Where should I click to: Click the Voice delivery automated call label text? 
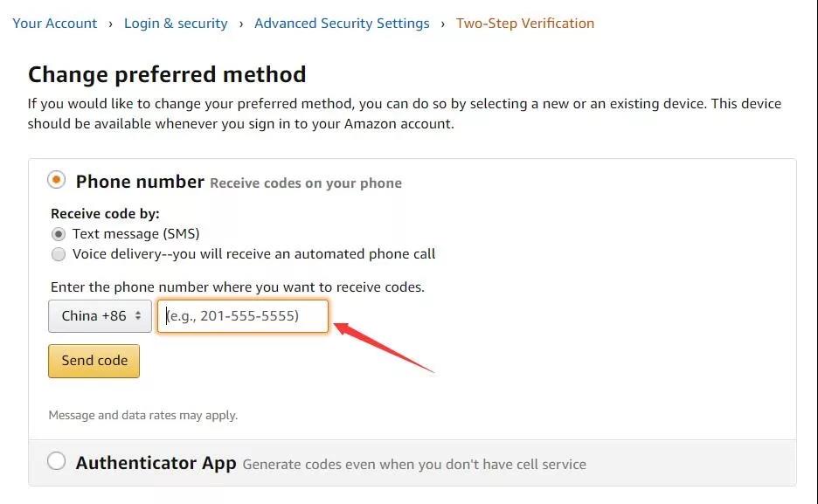click(253, 254)
